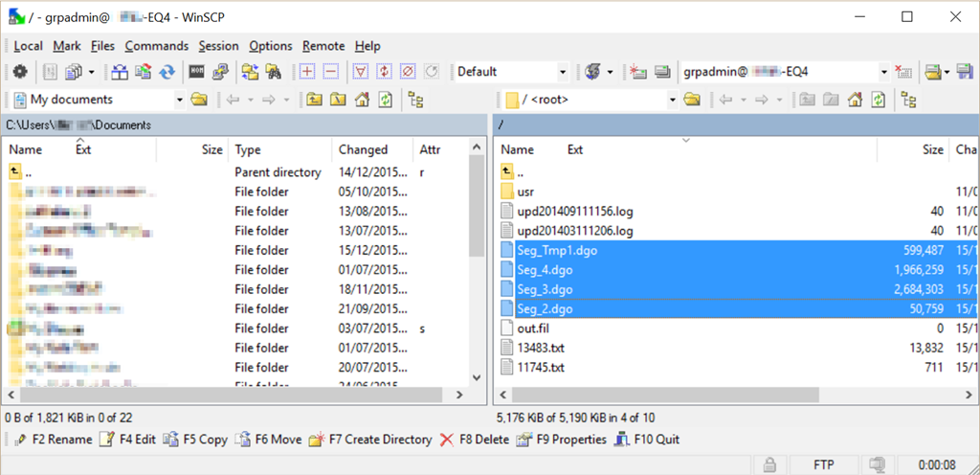
Task: Click the F9 Properties button
Action: pos(561,440)
